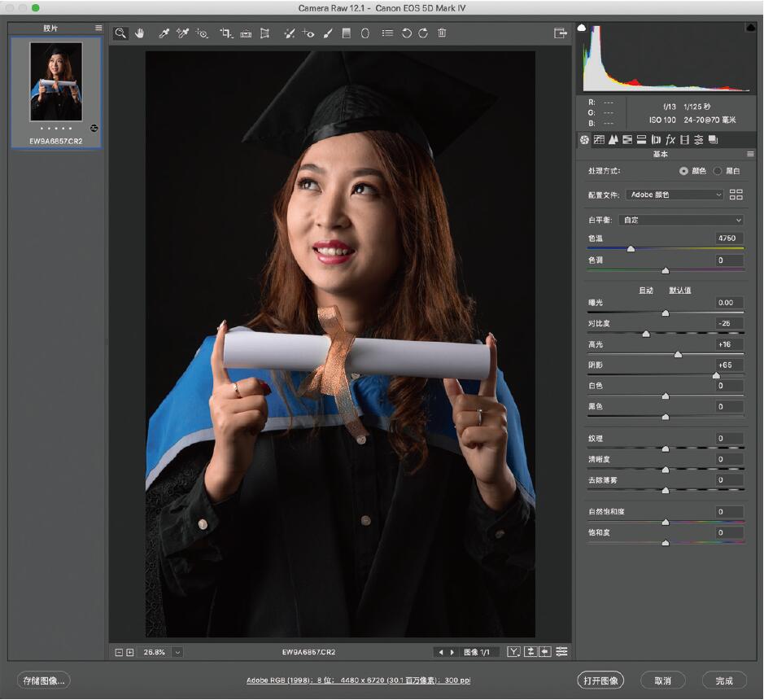Click the 自动 auto tone link
Viewport: 764px width, 700px height.
click(646, 290)
